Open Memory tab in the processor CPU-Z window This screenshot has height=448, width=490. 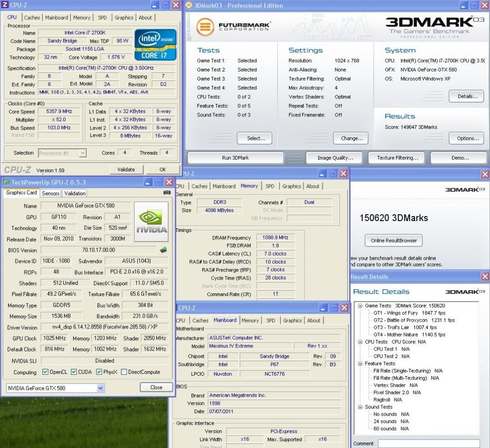(81, 17)
